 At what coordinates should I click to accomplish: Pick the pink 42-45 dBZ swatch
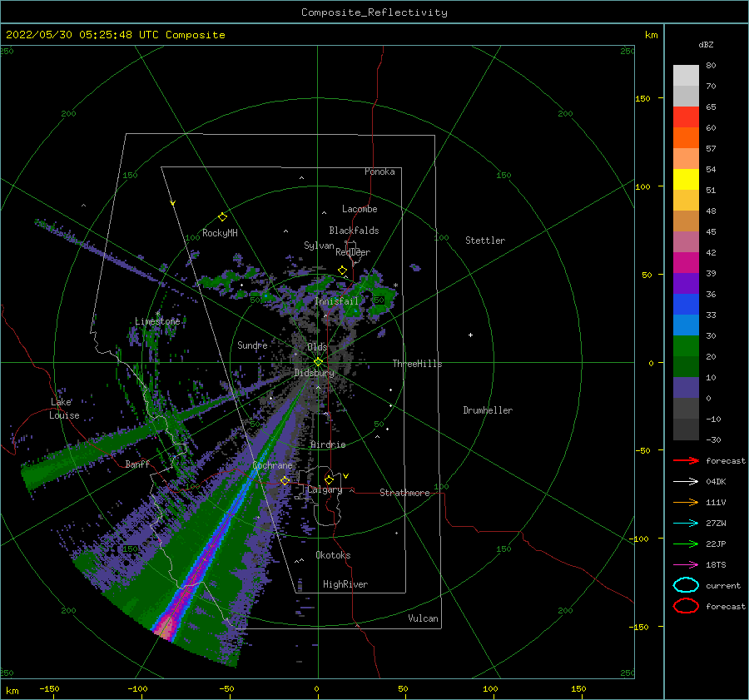pos(686,241)
